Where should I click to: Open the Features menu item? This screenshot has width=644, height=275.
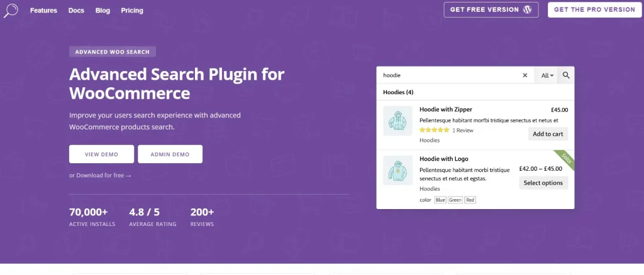pyautogui.click(x=43, y=11)
